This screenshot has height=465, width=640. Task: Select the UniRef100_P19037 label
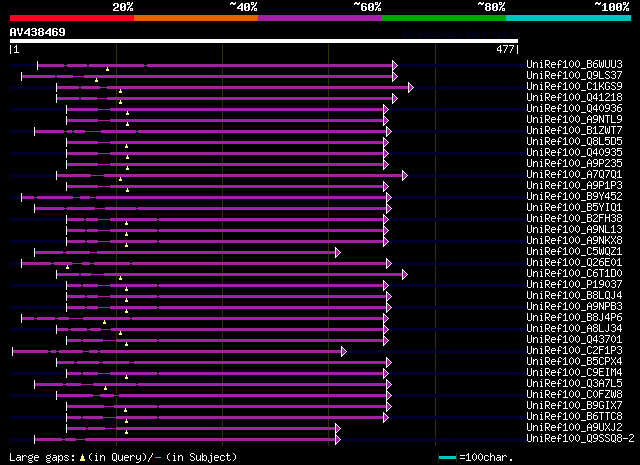(574, 285)
